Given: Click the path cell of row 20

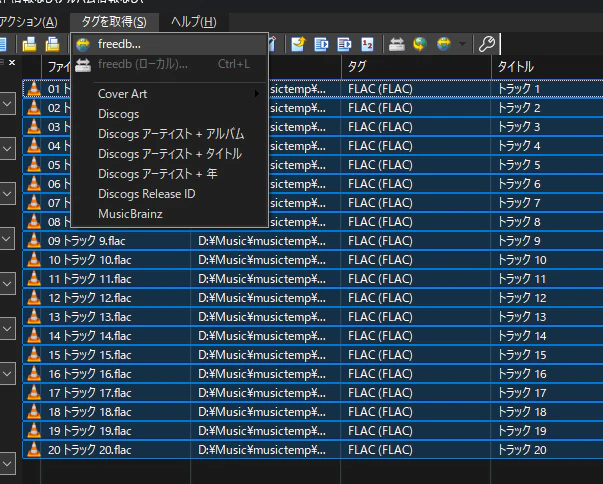Looking at the screenshot, I should click(266, 450).
